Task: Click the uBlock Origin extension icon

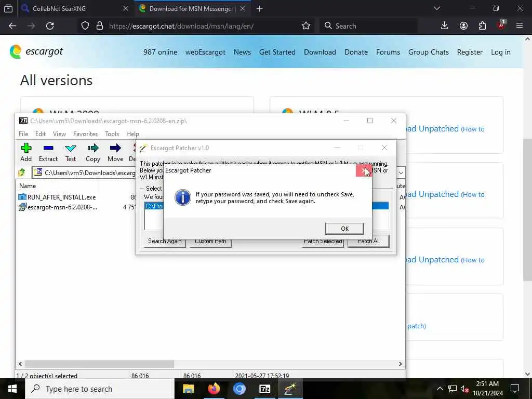Action: point(501,25)
